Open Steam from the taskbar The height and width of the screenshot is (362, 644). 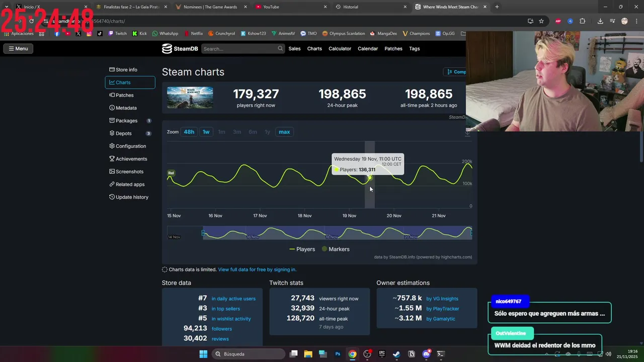click(x=396, y=354)
